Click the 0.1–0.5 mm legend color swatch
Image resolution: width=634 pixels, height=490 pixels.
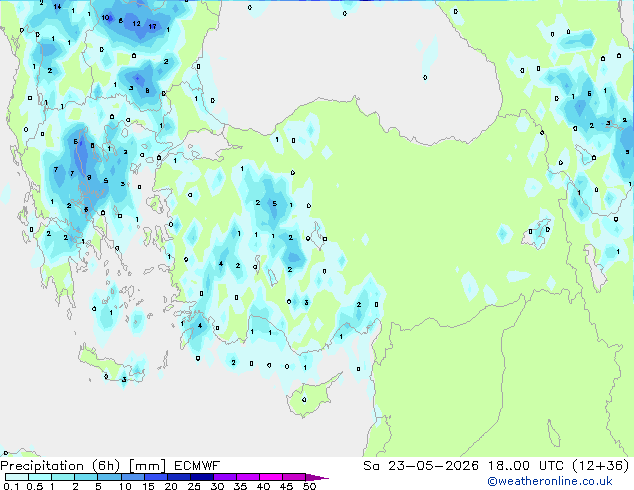[17, 477]
